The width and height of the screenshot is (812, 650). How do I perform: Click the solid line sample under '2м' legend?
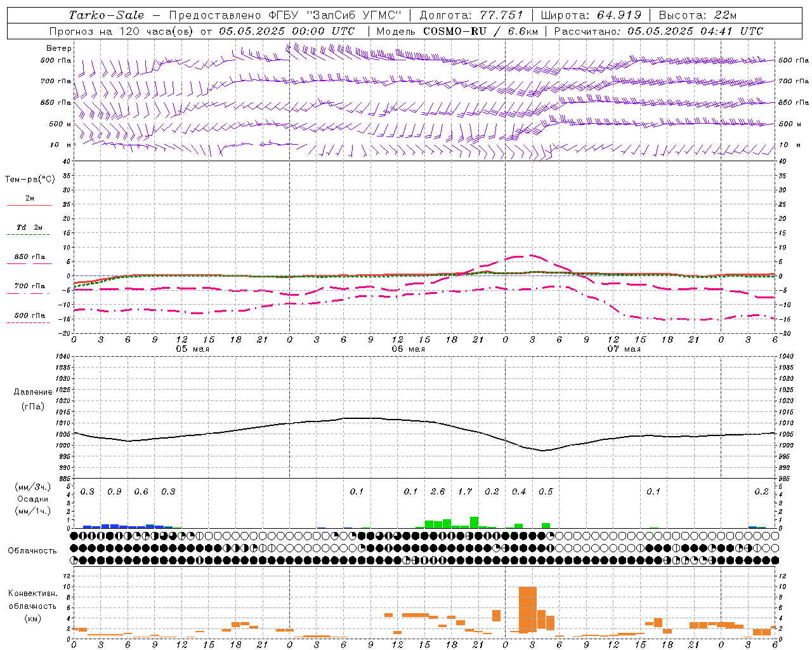point(29,206)
